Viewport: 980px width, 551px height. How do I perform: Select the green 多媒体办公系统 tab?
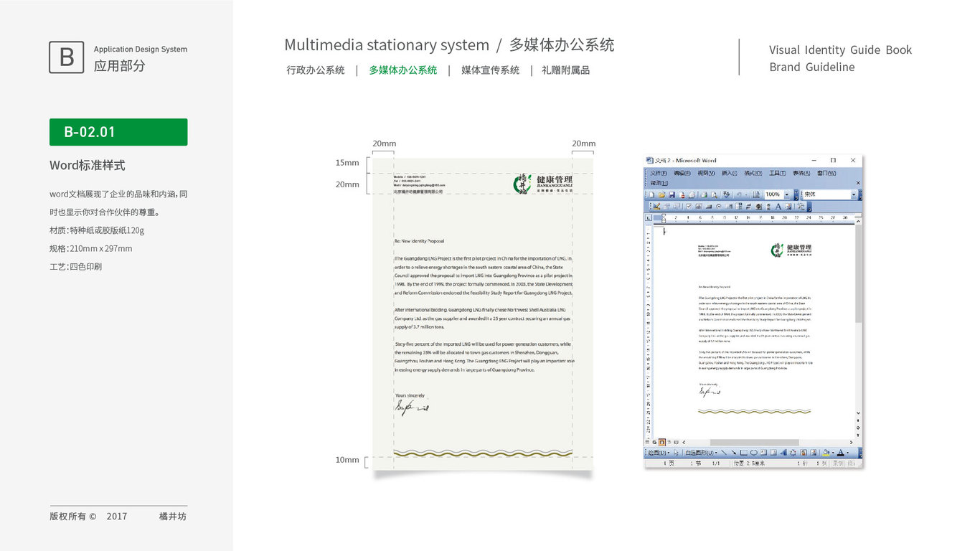tap(403, 70)
